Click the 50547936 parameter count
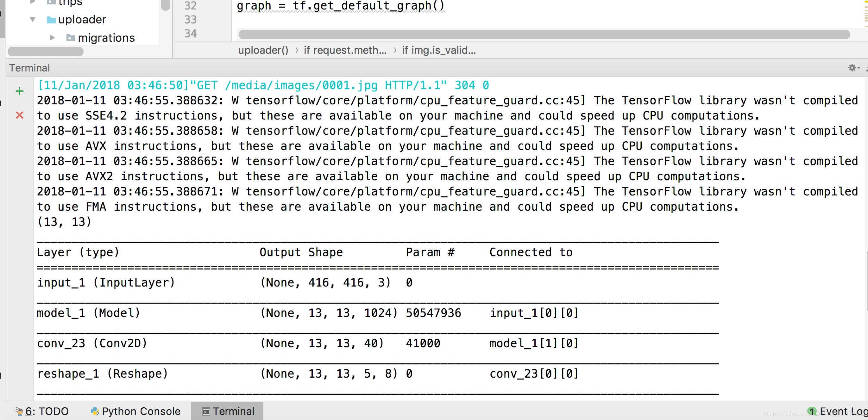The width and height of the screenshot is (868, 420). coord(433,313)
